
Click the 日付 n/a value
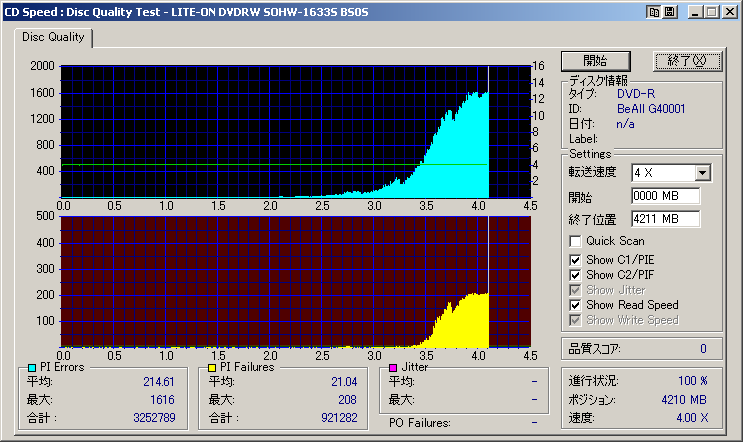[625, 124]
